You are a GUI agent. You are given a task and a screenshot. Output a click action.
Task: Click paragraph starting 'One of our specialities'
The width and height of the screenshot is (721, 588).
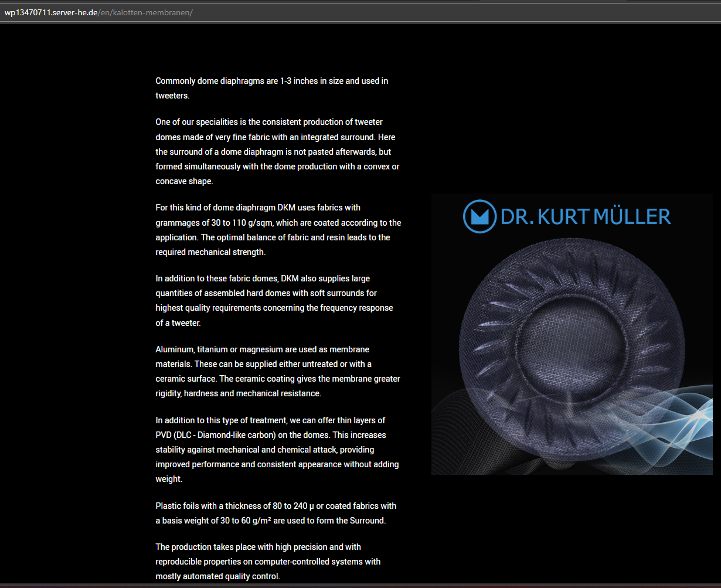pos(278,152)
